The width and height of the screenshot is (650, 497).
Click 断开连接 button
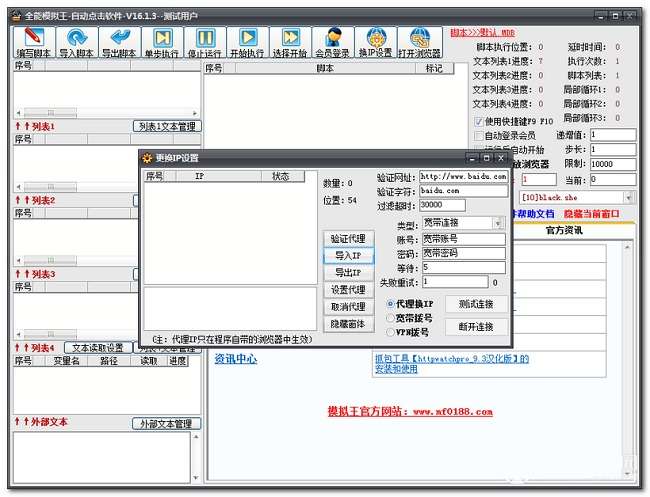[476, 327]
